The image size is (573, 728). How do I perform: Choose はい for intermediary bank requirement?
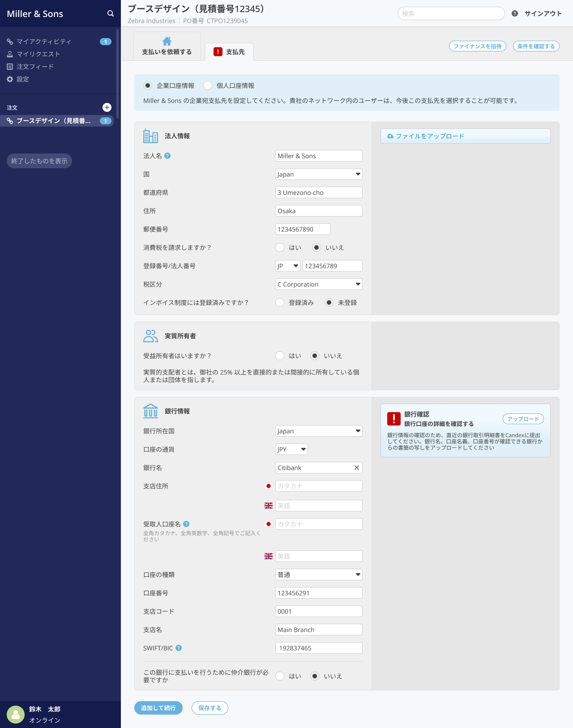tap(280, 676)
